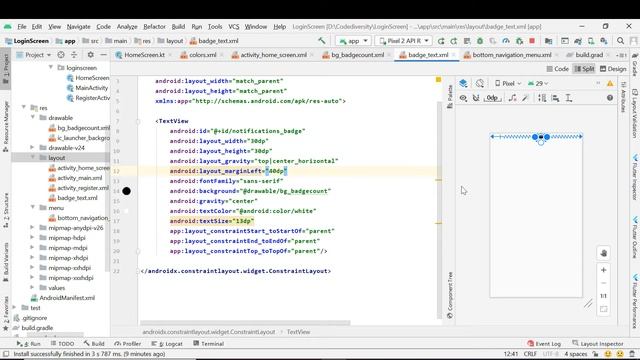The image size is (640, 360).
Task: Click the Zoom In plus button in preview
Action: click(604, 270)
